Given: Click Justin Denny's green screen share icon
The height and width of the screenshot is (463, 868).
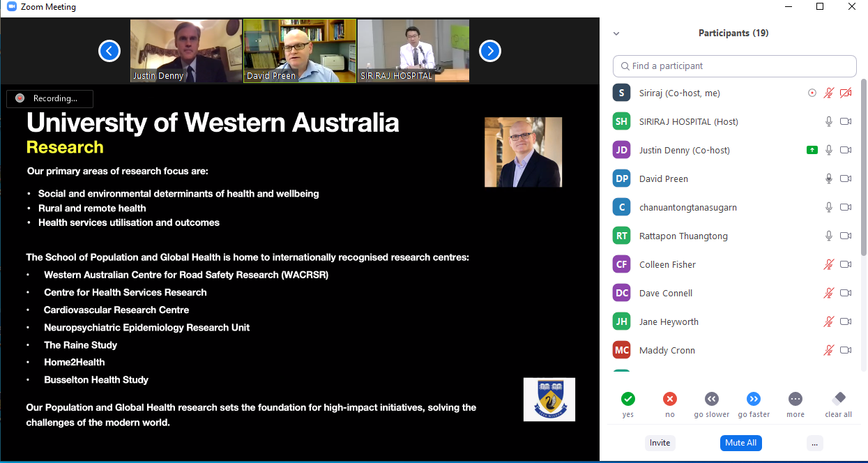Looking at the screenshot, I should pos(812,150).
